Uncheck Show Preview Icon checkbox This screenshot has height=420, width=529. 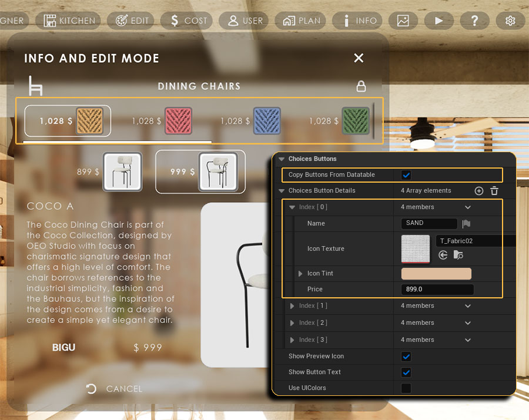coord(406,357)
